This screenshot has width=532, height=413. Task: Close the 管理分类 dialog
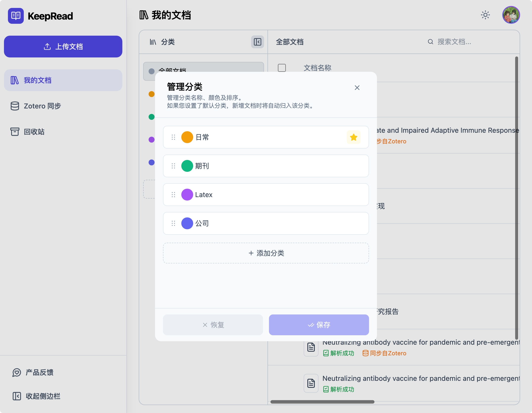(x=357, y=87)
